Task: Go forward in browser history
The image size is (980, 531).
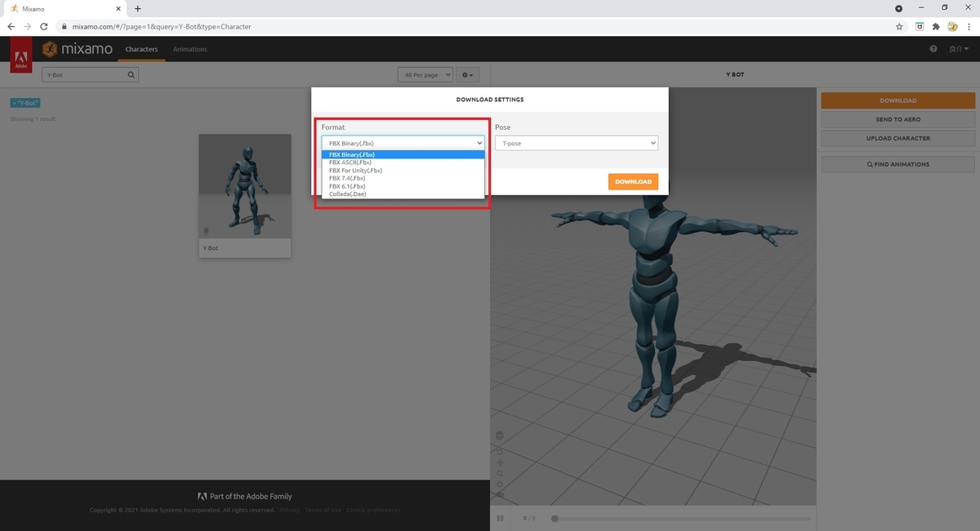Action: click(28, 26)
